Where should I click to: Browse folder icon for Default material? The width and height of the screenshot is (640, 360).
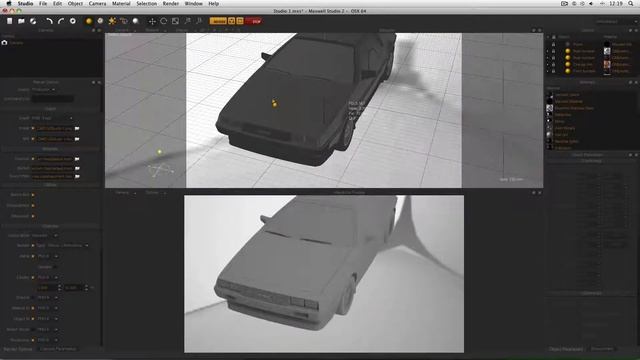(x=77, y=168)
